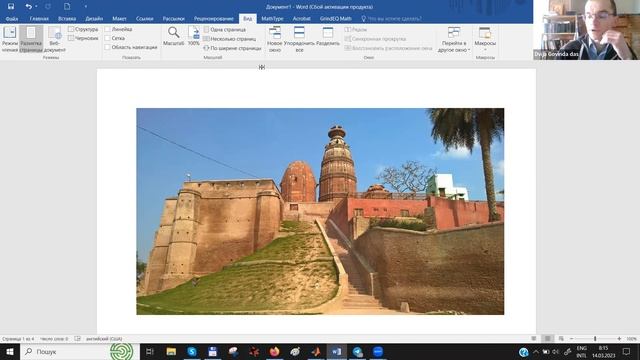Toggle Синхронная прокрутка option
Viewport: 640px width, 360px height.
[x=375, y=39]
